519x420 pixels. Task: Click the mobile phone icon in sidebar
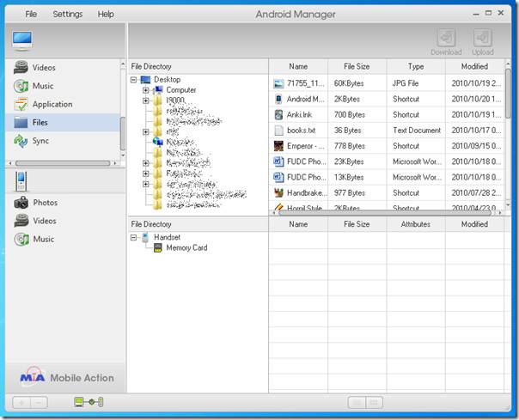click(x=21, y=181)
